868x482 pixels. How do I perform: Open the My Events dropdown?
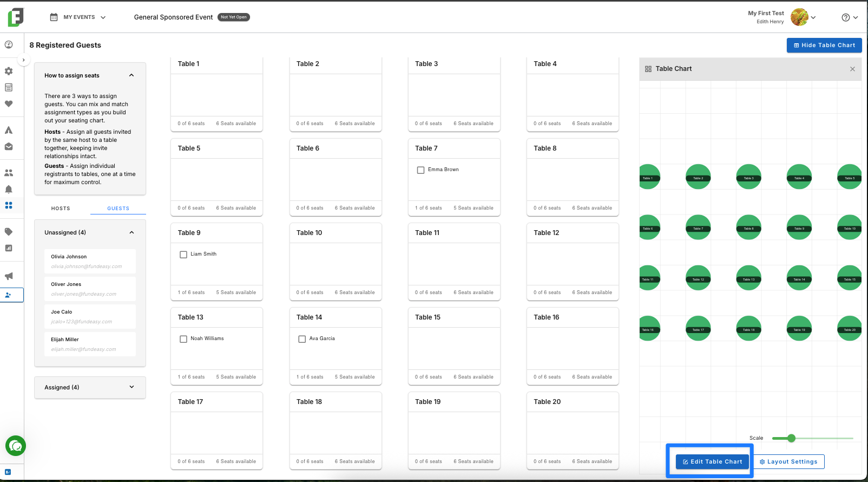(x=78, y=17)
